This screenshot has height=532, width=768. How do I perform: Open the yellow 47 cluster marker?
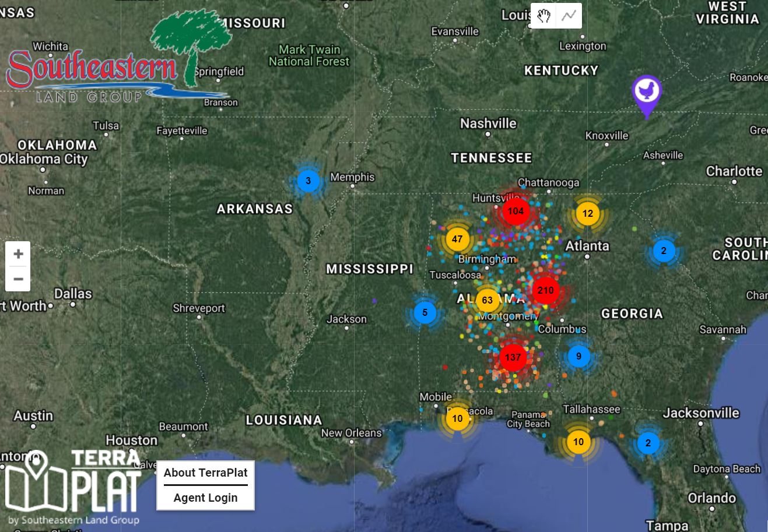(x=457, y=239)
